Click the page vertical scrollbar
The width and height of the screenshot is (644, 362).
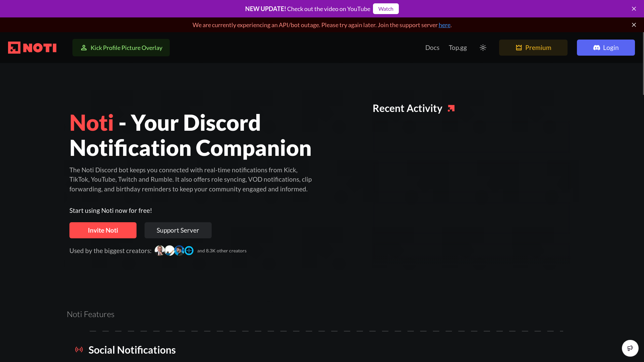pos(643,64)
